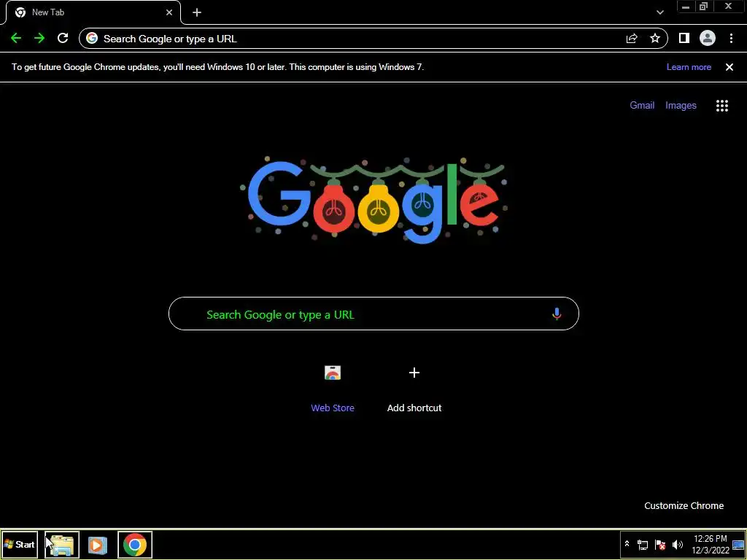
Task: Click the plus icon to add shortcut
Action: click(414, 373)
